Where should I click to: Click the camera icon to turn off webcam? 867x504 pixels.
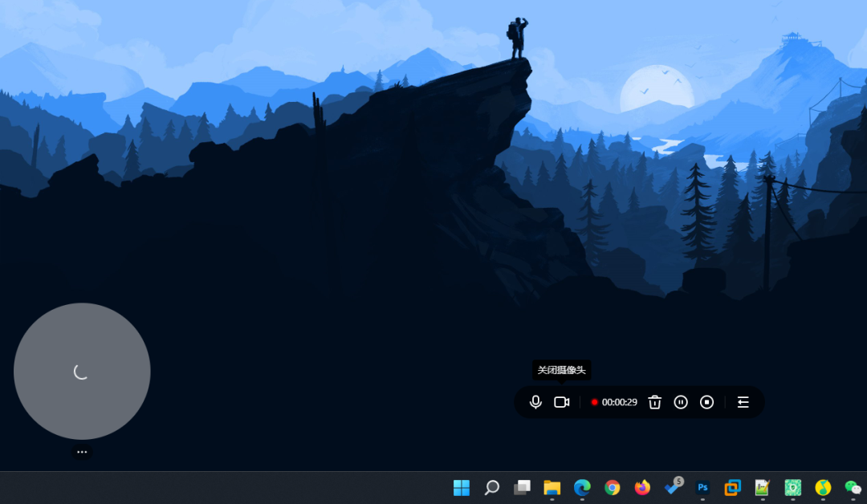(x=562, y=402)
